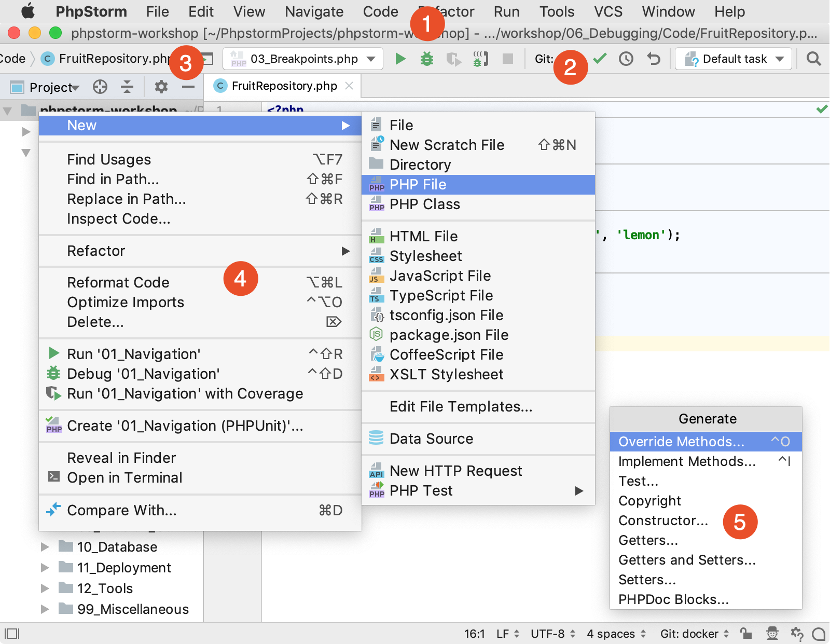Open the Tools menu

(x=557, y=11)
